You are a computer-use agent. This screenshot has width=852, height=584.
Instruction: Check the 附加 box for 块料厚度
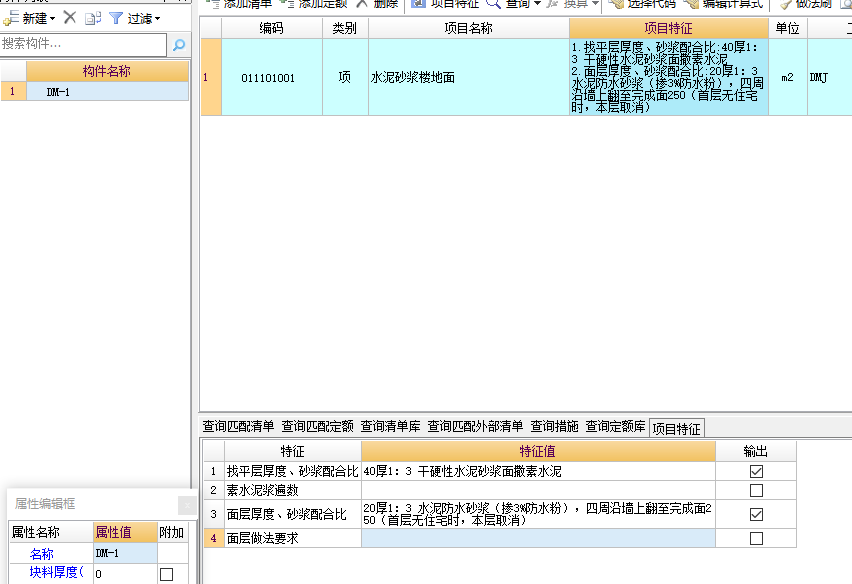[166, 574]
